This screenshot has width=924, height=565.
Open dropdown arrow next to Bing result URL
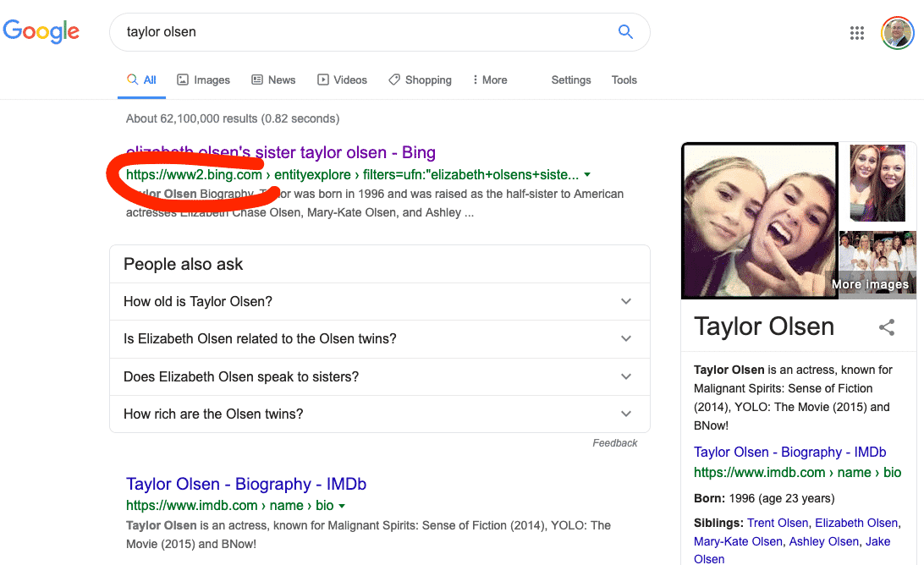tap(587, 175)
